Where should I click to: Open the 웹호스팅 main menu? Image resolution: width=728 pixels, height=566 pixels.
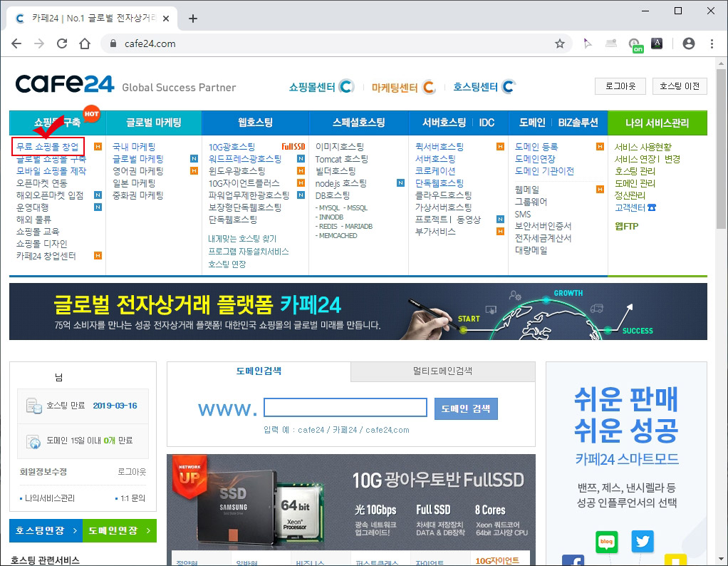tap(255, 123)
